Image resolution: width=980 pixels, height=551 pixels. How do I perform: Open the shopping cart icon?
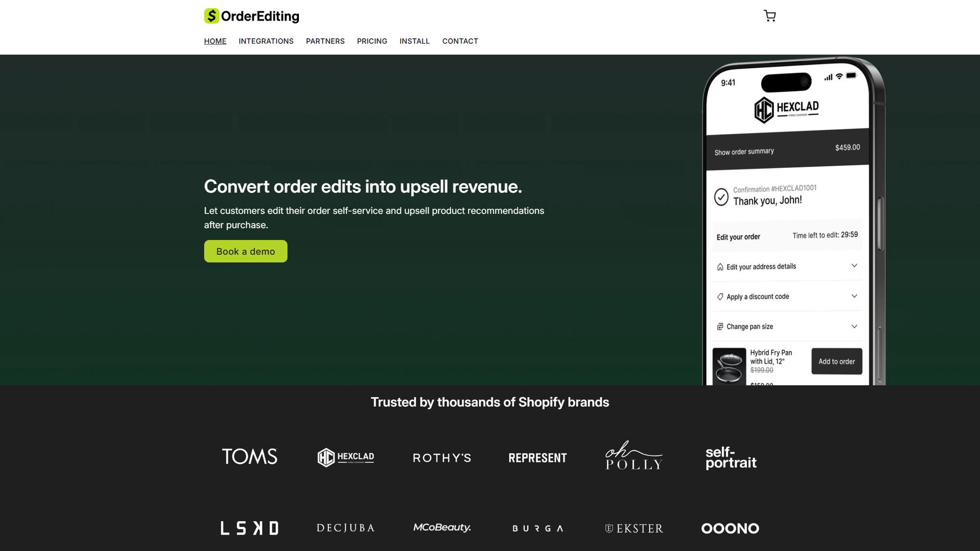[769, 16]
